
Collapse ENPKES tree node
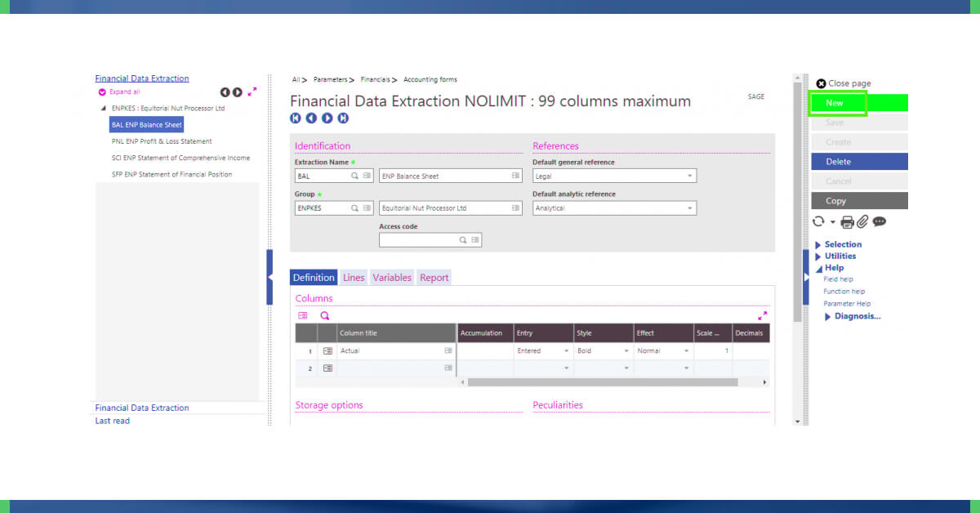103,108
